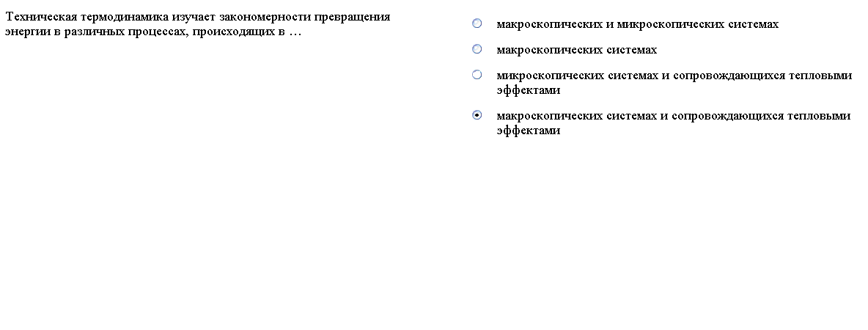Click 'тепловыми' in the fourth answer option
The height and width of the screenshot is (330, 868).
pos(820,117)
